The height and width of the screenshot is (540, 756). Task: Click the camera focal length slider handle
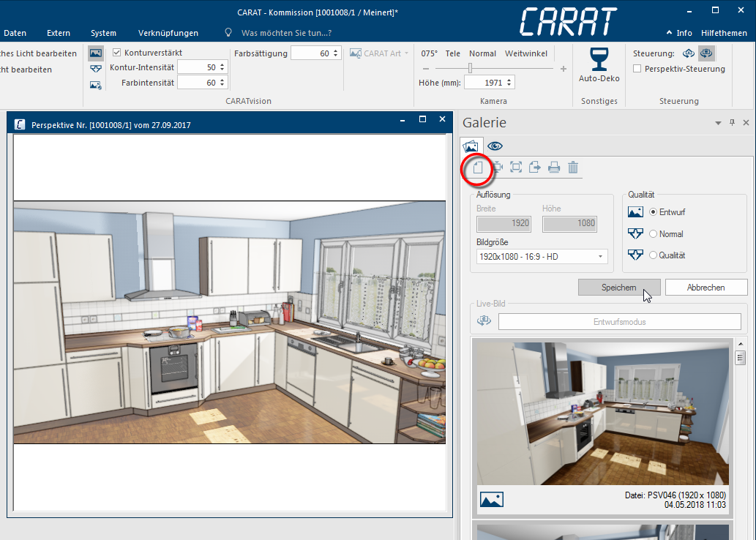(470, 69)
